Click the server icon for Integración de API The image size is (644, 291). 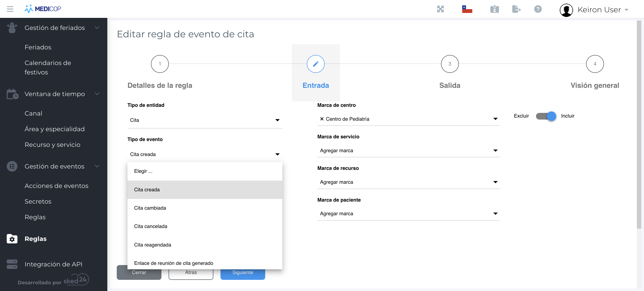click(12, 264)
